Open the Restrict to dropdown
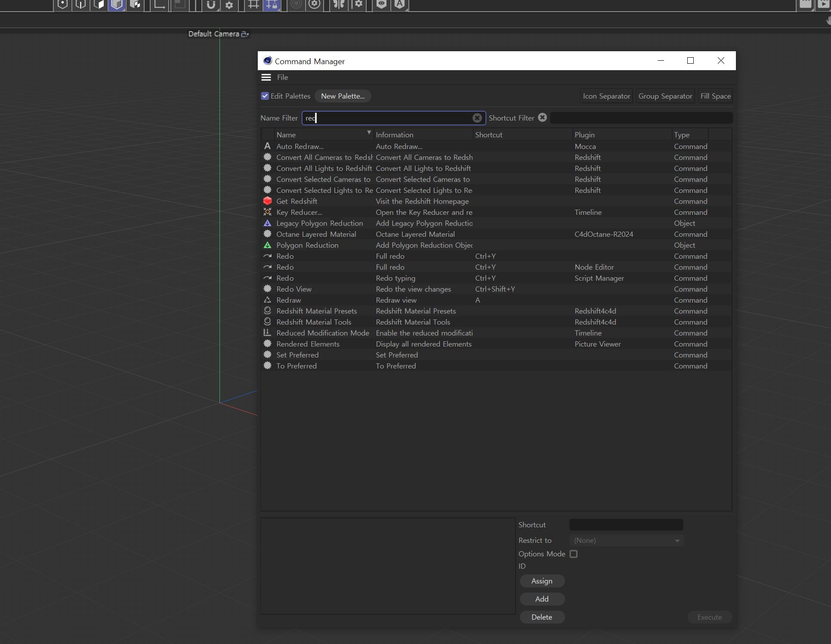 [x=626, y=540]
